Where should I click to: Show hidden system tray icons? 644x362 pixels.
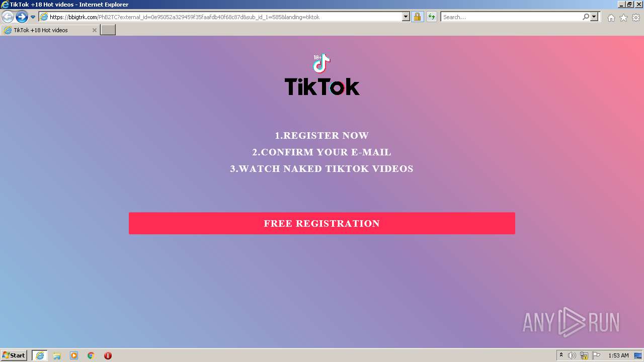(x=561, y=355)
